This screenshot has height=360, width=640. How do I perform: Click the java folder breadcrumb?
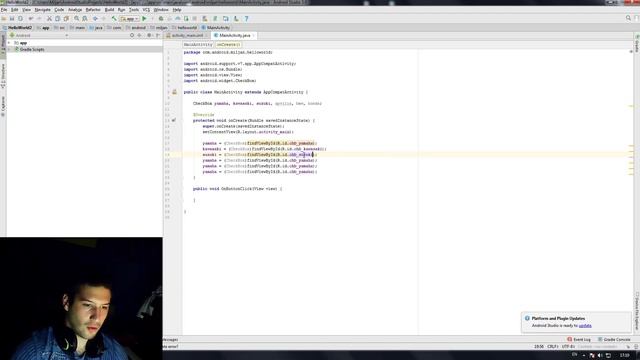point(96,28)
